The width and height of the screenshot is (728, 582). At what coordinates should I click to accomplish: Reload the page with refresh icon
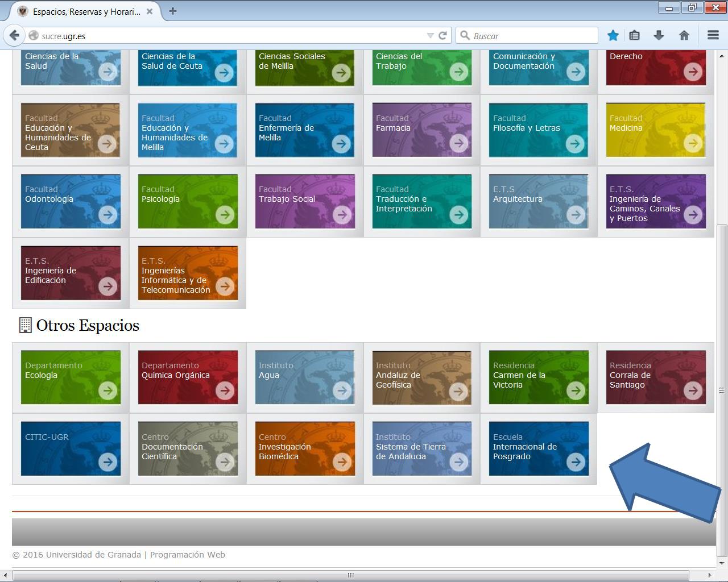[x=442, y=35]
